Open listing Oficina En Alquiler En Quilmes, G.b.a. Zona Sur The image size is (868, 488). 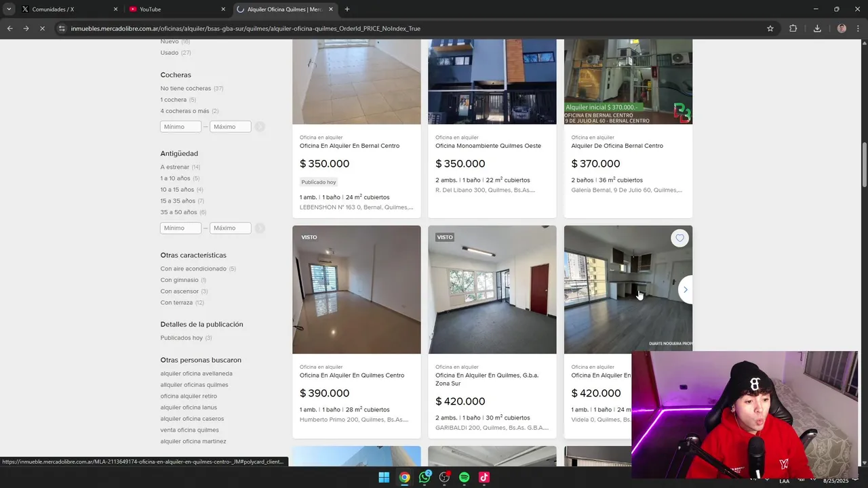(x=487, y=379)
